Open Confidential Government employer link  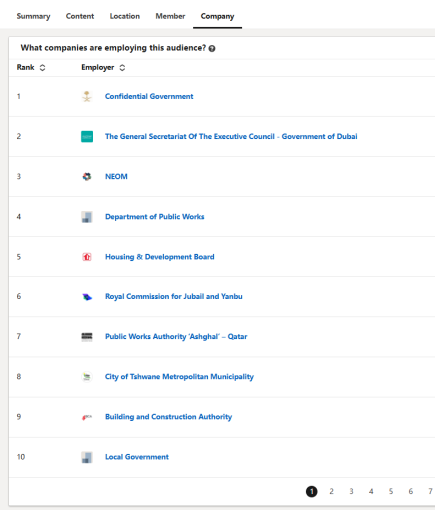(x=149, y=96)
